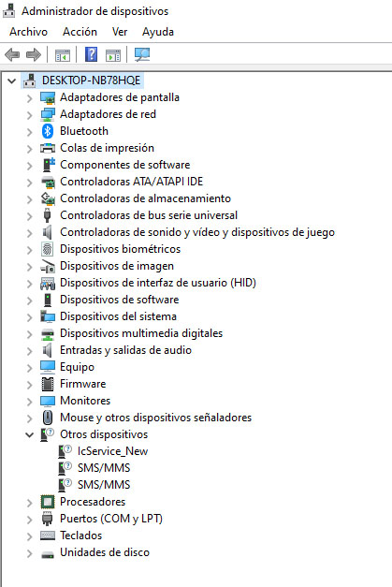Image resolution: width=392 pixels, height=587 pixels.
Task: Select the IcService_New unknown device
Action: click(x=112, y=451)
